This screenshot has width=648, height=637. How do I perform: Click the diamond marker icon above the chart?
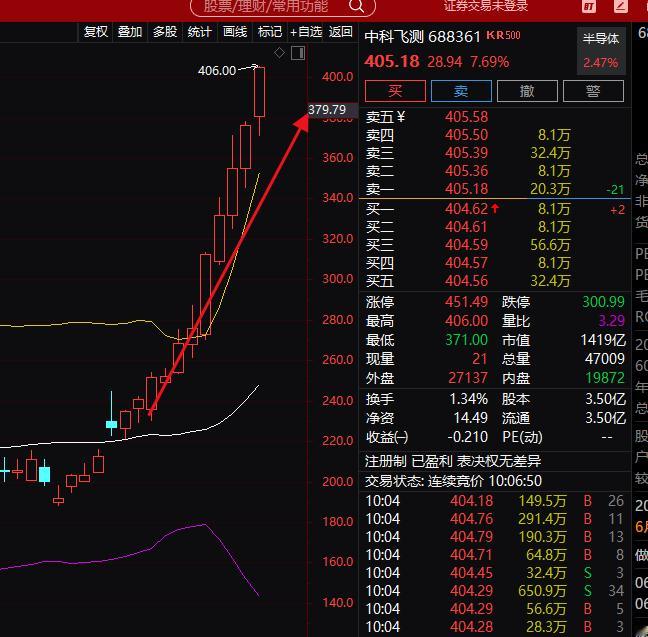click(x=279, y=52)
